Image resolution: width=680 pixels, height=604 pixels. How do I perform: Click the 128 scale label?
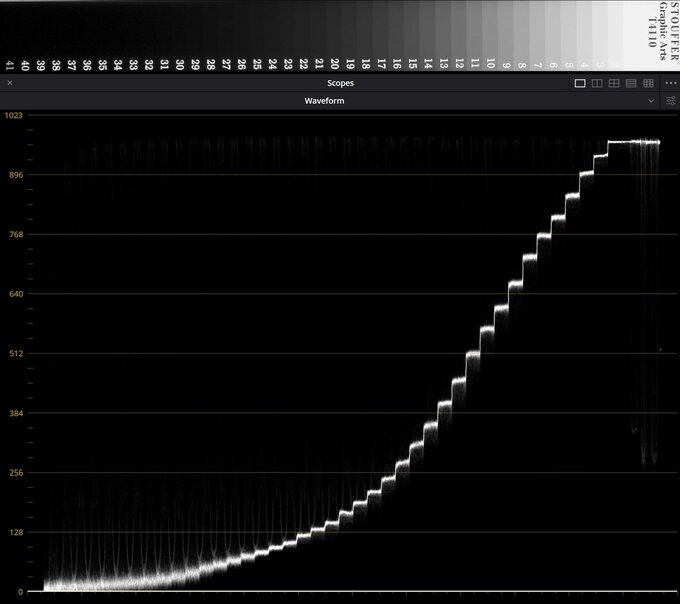[x=16, y=532]
